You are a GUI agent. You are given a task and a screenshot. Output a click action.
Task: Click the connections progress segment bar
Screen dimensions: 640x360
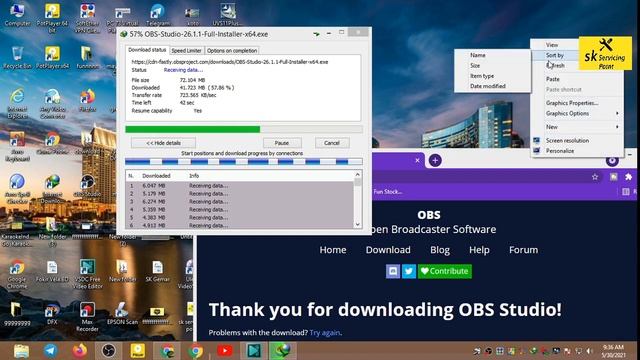tap(244, 162)
